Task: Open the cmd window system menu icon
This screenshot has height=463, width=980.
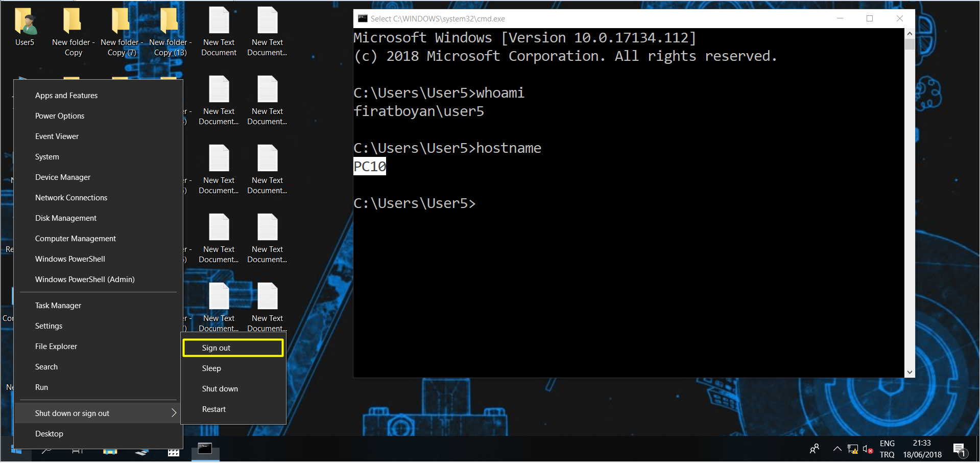Action: pos(363,18)
